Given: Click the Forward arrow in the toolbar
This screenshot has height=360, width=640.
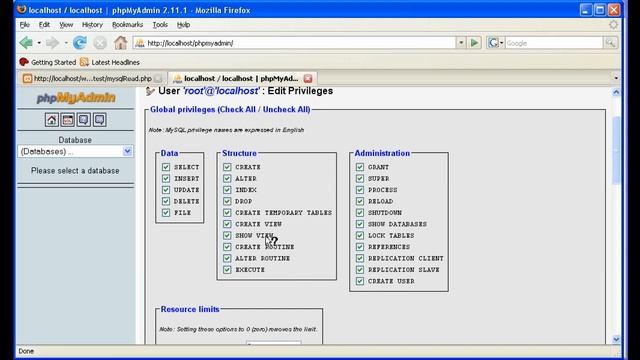Looking at the screenshot, I should point(53,42).
